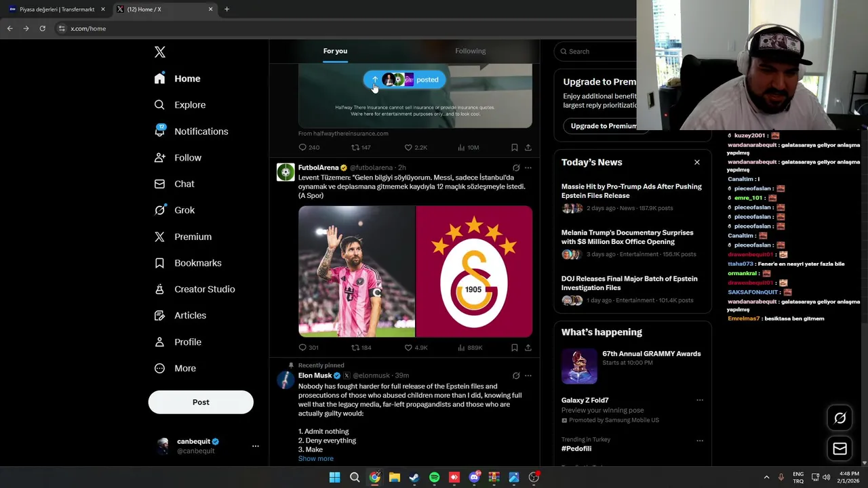Reply to the halfwaythereinsurance ad post
Image resolution: width=868 pixels, height=488 pixels.
309,148
